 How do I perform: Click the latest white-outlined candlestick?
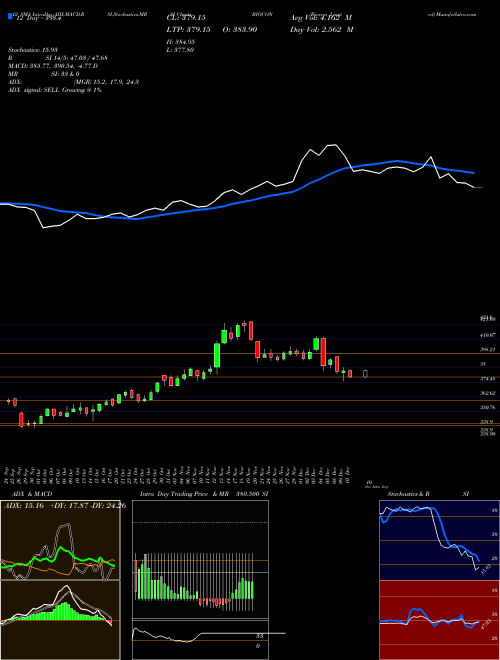pyautogui.click(x=365, y=374)
